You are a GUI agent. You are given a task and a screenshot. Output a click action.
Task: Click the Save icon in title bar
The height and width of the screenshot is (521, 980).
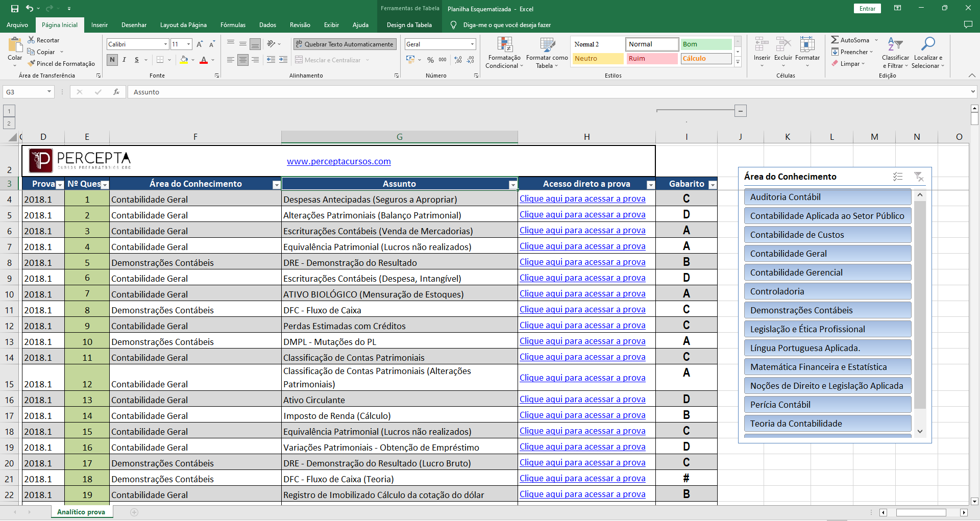point(14,9)
